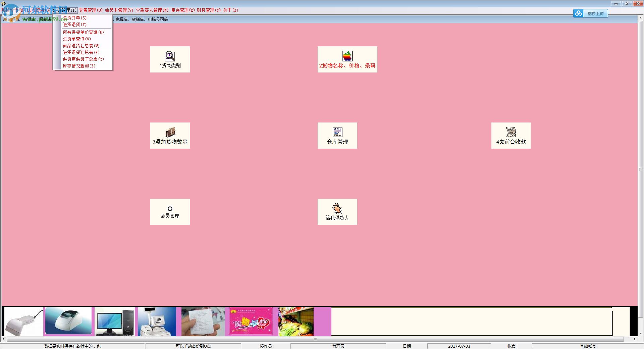The height and width of the screenshot is (349, 644).
Task: Click the 帐套 status bar label
Action: (x=512, y=346)
